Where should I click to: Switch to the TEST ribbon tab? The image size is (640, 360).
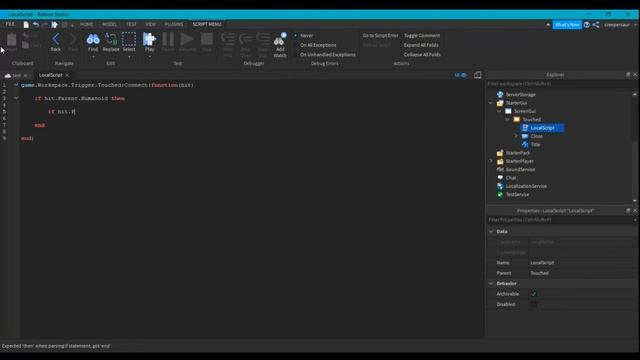coord(131,24)
